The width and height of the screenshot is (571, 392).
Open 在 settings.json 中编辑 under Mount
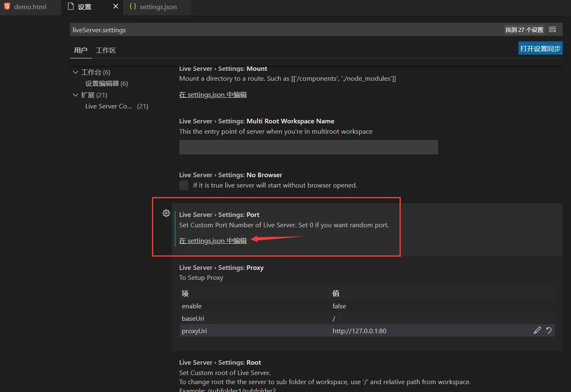tap(213, 95)
